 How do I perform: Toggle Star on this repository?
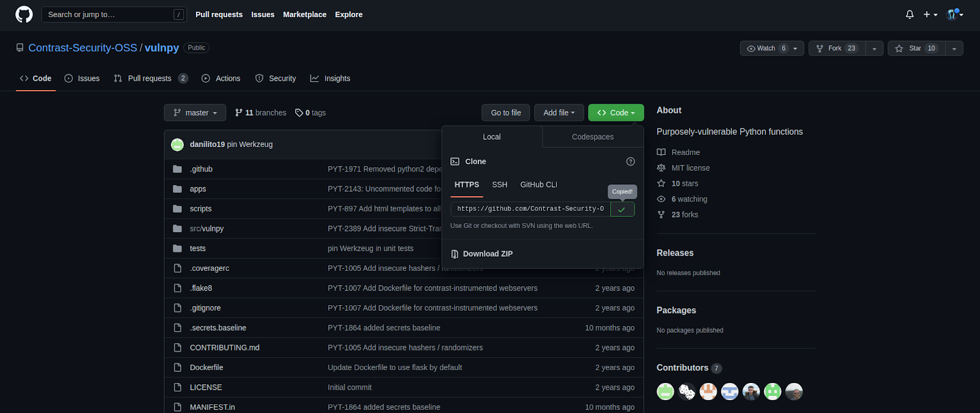(x=916, y=48)
